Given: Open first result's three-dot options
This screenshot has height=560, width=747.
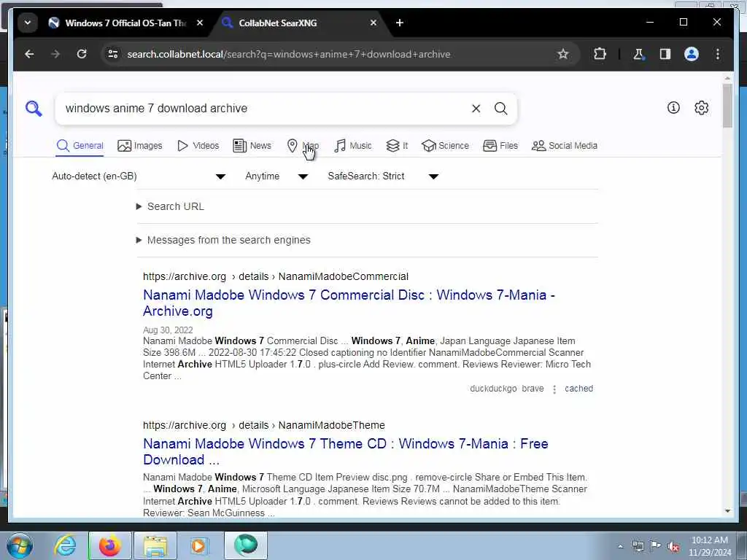Looking at the screenshot, I should tap(554, 389).
